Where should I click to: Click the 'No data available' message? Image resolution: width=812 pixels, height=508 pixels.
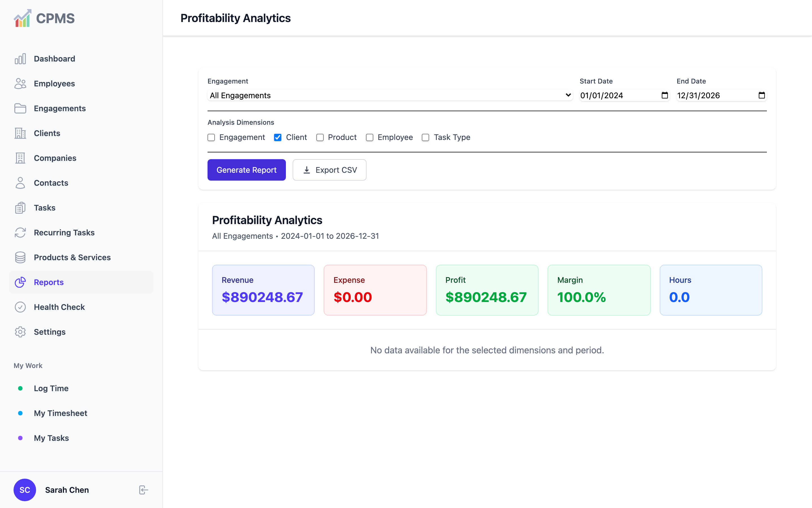487,351
